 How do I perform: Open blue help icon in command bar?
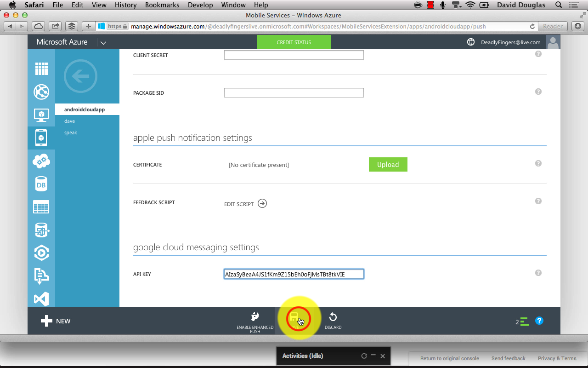tap(539, 321)
